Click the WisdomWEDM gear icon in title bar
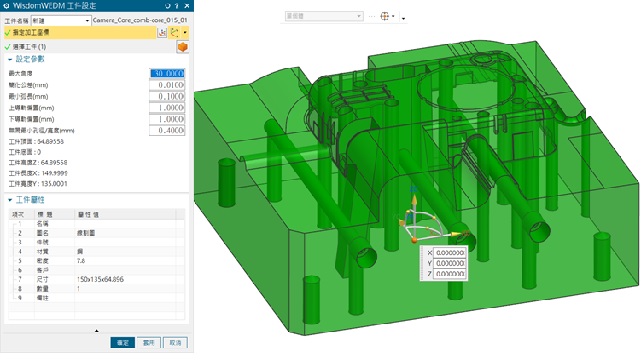The height and width of the screenshot is (360, 641). tap(6, 6)
